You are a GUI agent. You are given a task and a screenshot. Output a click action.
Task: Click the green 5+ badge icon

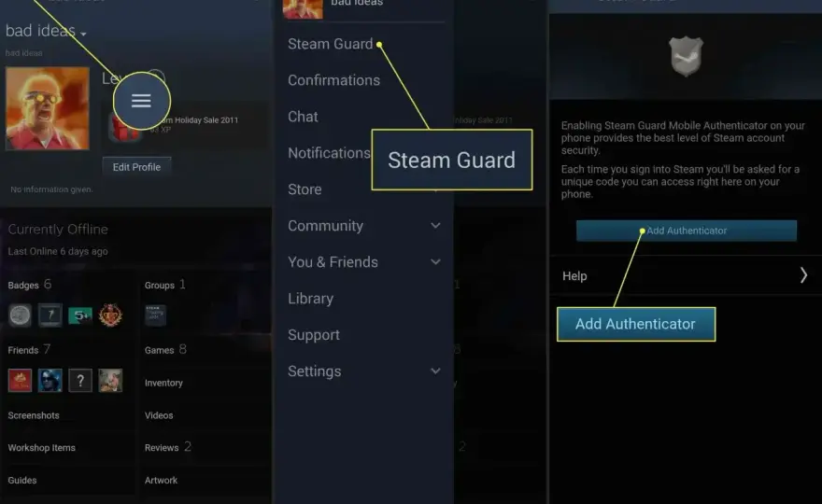(x=80, y=315)
